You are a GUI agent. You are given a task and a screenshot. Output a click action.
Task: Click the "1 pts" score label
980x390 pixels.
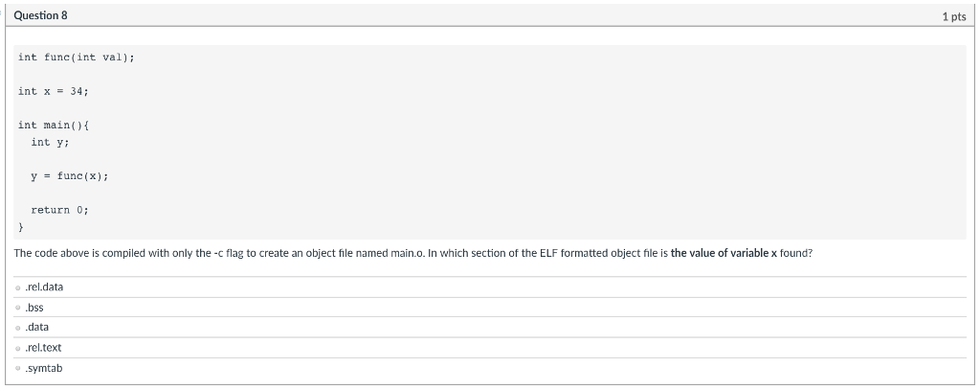pyautogui.click(x=954, y=17)
